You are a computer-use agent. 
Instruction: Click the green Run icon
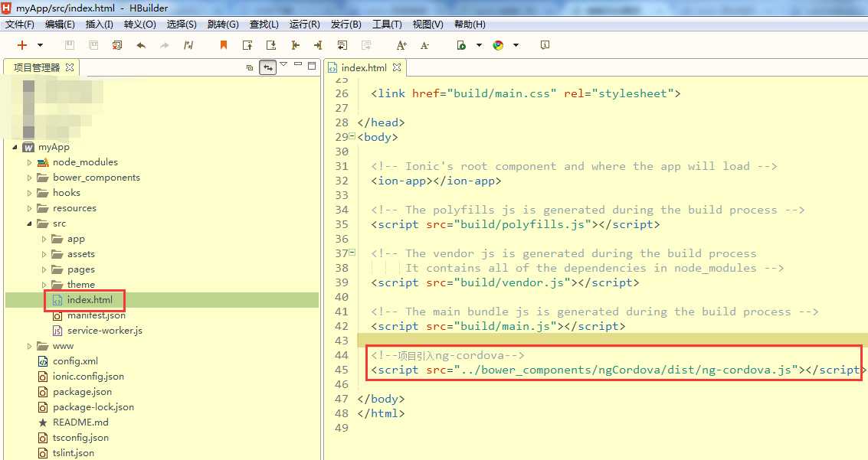click(461, 45)
